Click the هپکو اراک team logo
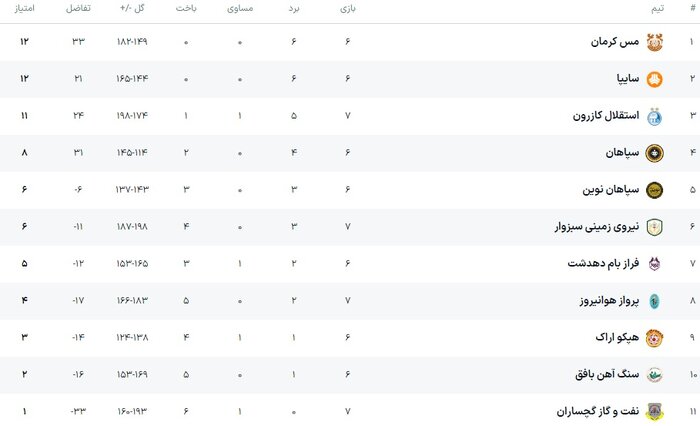This screenshot has height=426, width=700. pyautogui.click(x=654, y=338)
